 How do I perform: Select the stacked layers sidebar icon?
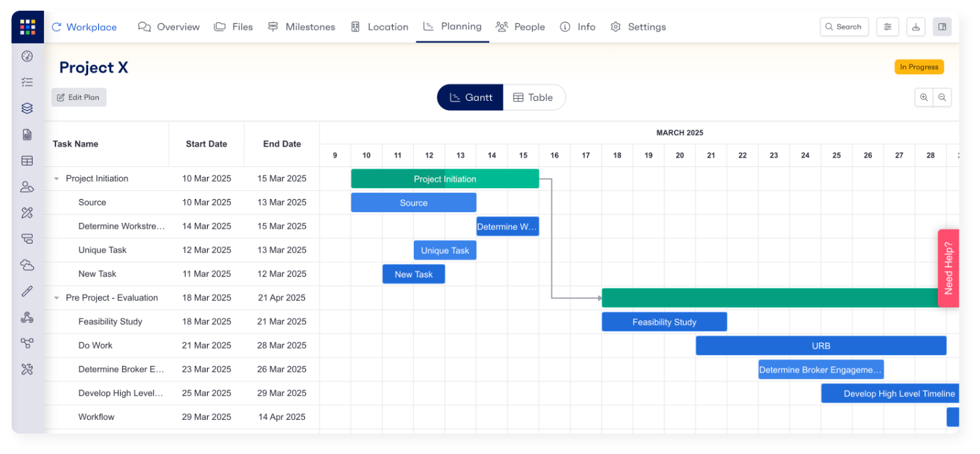pyautogui.click(x=27, y=108)
